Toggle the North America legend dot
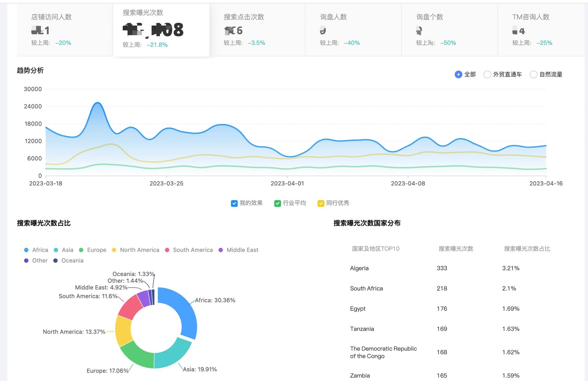The width and height of the screenshot is (588, 381). (114, 250)
